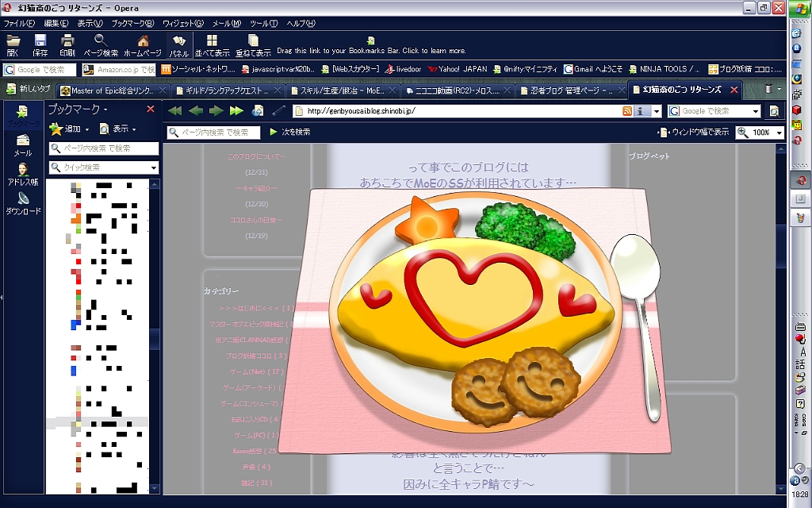Open a new tab (新しいタブ)
812x508 pixels.
click(x=29, y=89)
